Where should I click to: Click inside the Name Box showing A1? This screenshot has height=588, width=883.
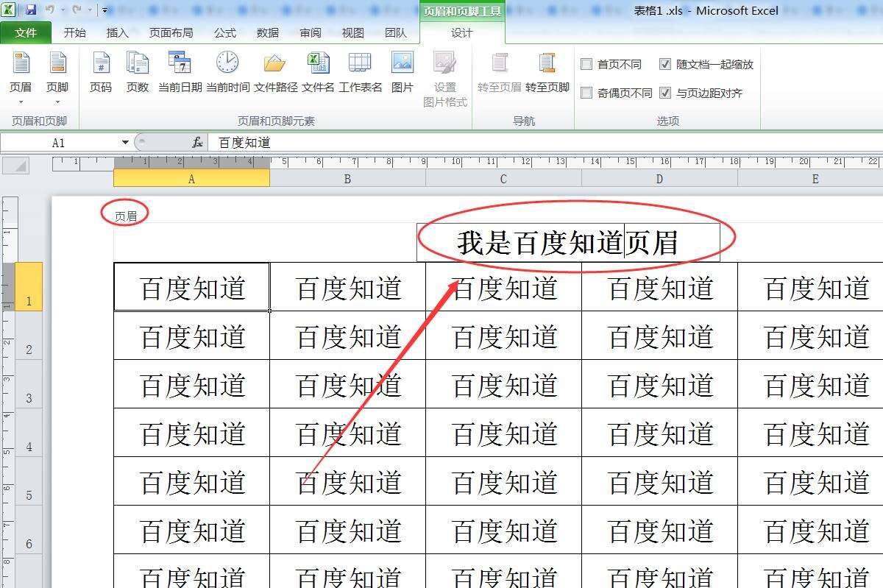[59, 142]
